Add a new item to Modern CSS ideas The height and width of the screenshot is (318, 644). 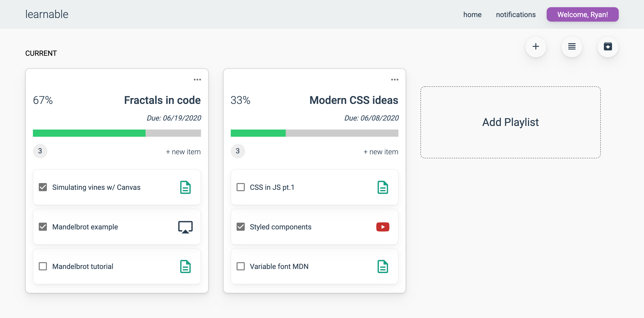(381, 152)
